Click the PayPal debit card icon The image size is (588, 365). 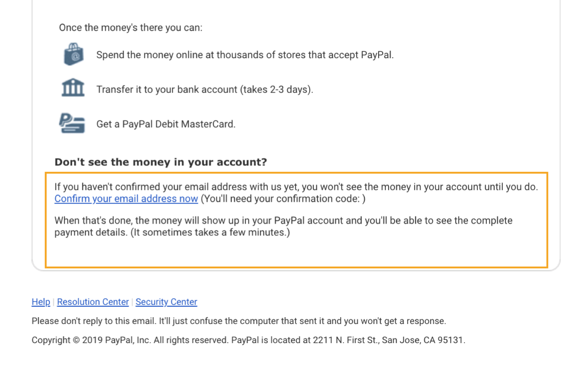pyautogui.click(x=72, y=123)
